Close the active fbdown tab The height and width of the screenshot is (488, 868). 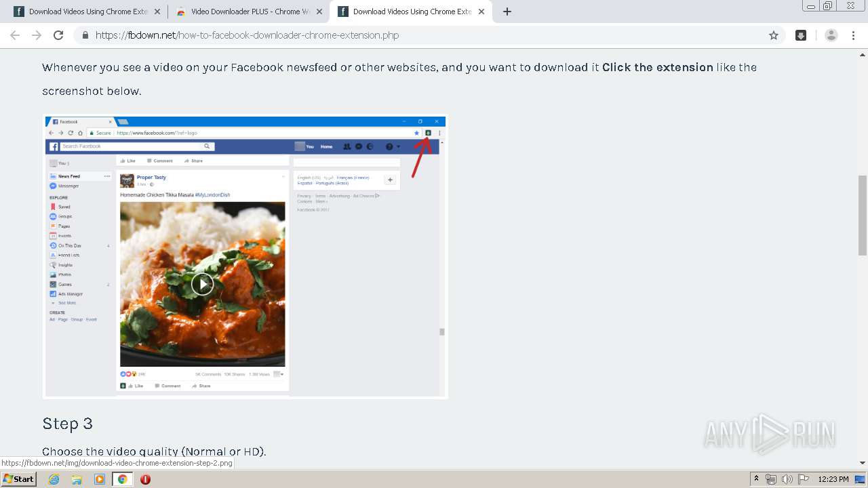point(481,12)
